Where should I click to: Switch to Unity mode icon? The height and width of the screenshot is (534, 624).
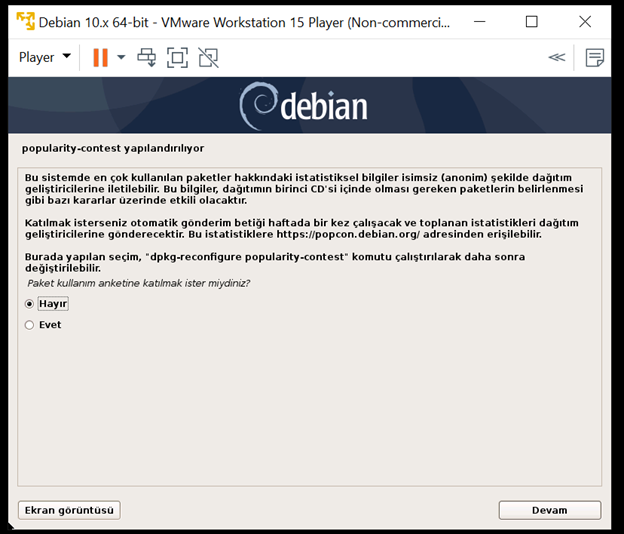point(209,58)
